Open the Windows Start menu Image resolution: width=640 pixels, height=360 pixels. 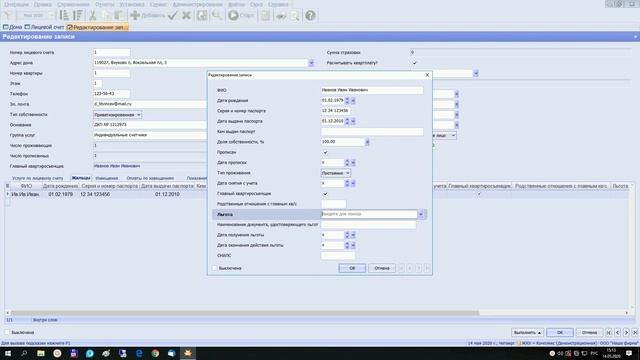8,353
